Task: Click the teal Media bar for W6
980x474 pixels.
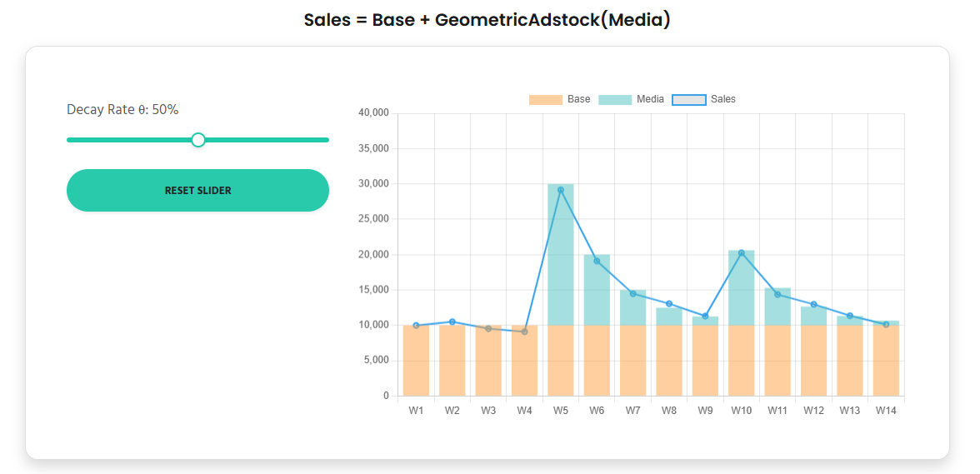Action: coord(597,292)
